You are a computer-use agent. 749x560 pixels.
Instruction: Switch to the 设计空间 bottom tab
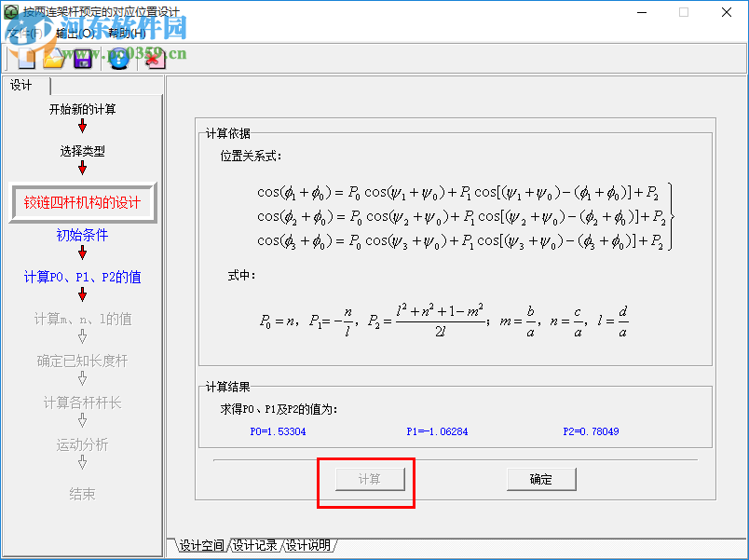click(201, 545)
